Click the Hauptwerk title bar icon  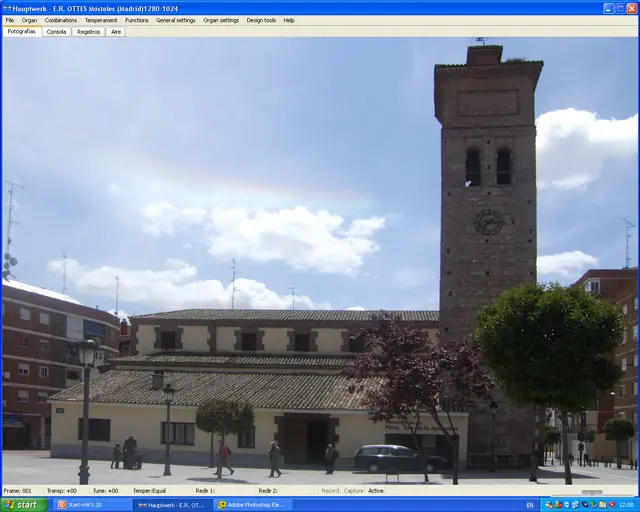pos(7,7)
